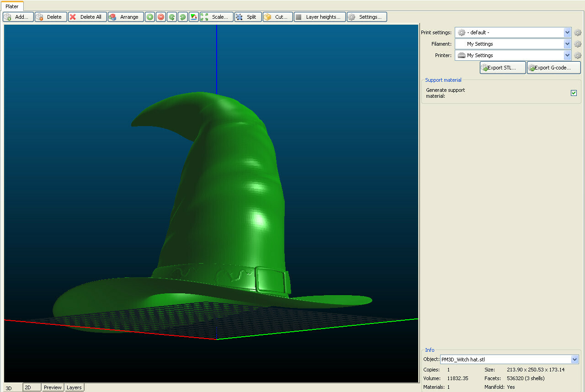The width and height of the screenshot is (585, 392).
Task: Disable Generate support material checkbox
Action: (574, 93)
